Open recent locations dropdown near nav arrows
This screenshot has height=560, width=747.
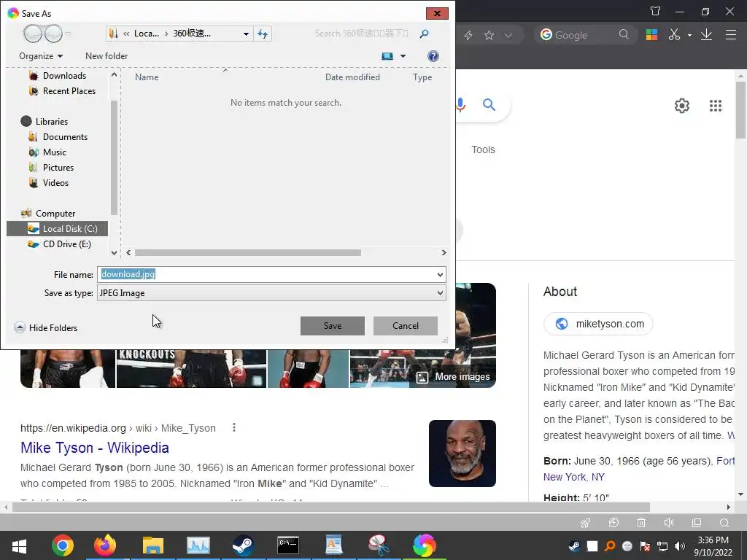click(68, 34)
